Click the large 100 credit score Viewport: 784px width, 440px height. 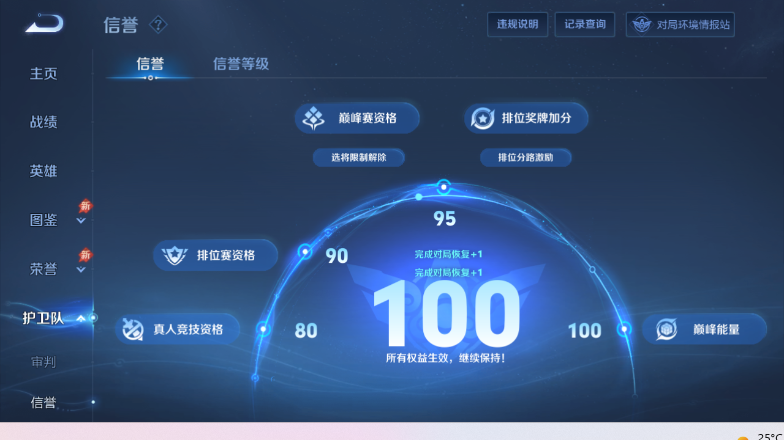click(x=447, y=314)
